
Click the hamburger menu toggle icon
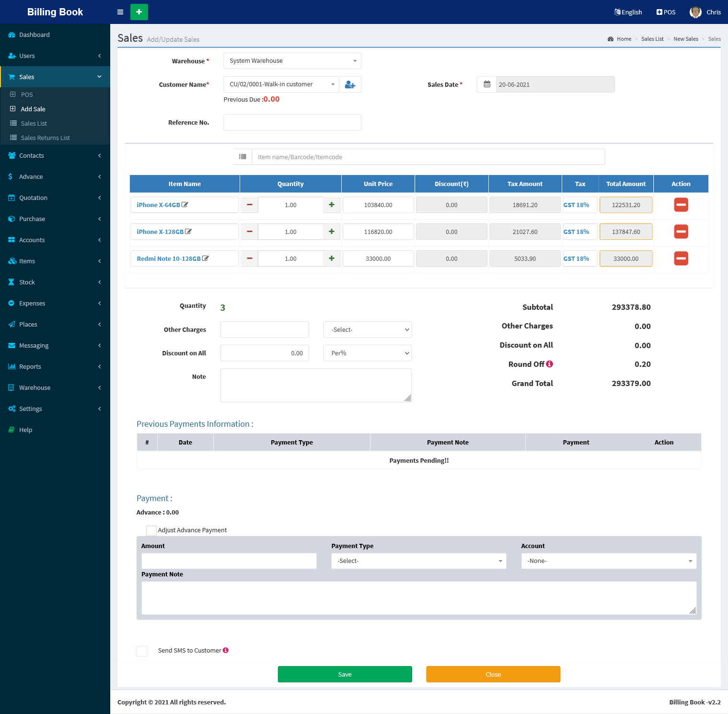pos(120,12)
